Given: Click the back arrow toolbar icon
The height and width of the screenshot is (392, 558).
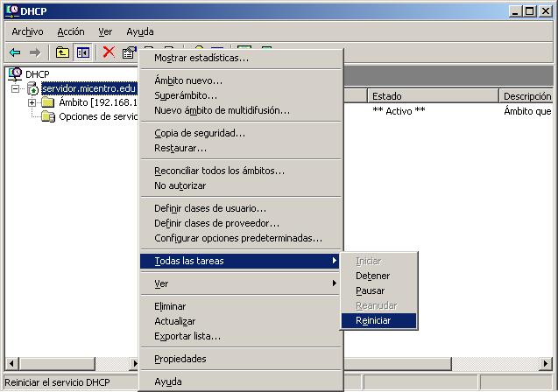Looking at the screenshot, I should [15, 52].
